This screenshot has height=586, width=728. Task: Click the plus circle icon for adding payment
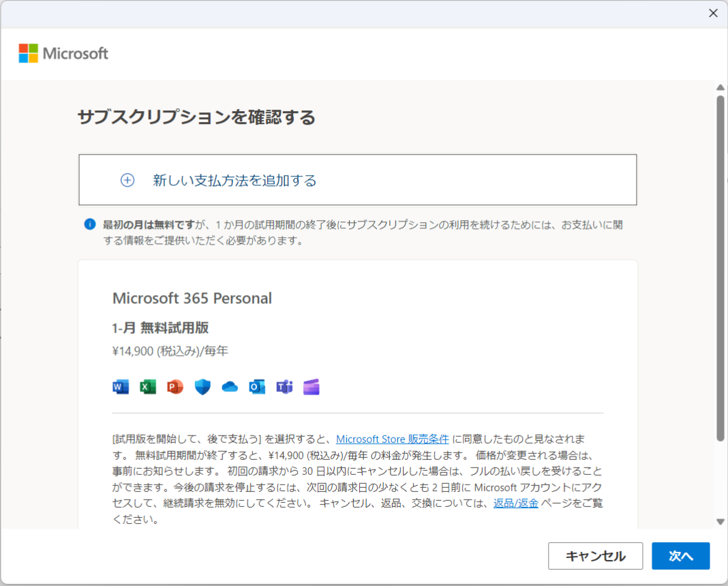click(x=127, y=180)
